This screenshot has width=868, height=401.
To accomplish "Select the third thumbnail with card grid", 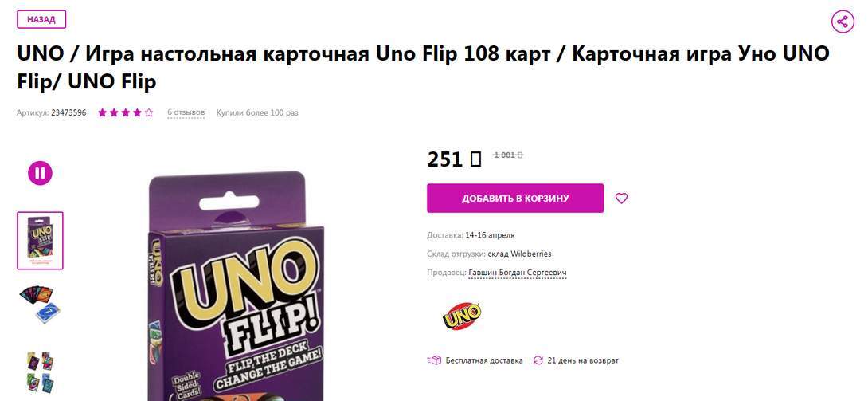I will [40, 370].
